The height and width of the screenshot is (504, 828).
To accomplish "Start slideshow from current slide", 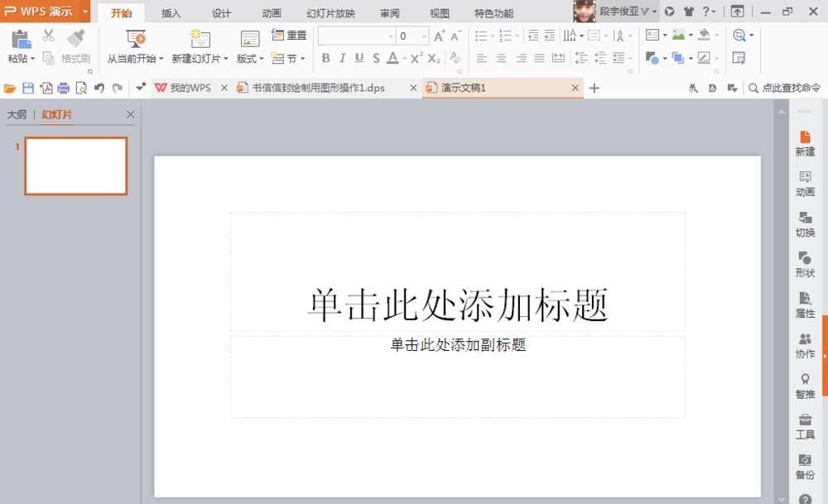I will [x=135, y=46].
